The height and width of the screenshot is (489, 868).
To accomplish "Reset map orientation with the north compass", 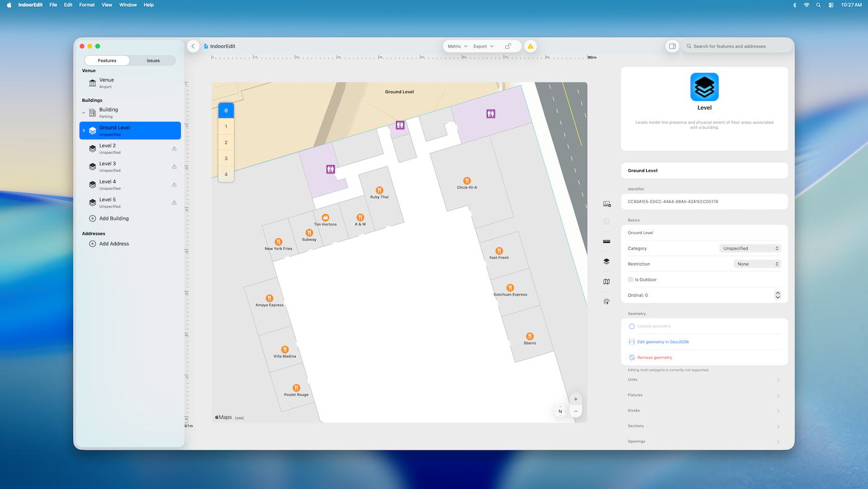I will [560, 411].
